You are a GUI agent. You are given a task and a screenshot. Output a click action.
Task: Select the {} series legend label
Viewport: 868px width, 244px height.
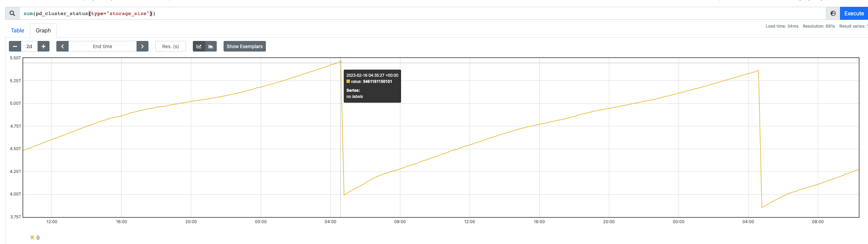click(x=38, y=238)
